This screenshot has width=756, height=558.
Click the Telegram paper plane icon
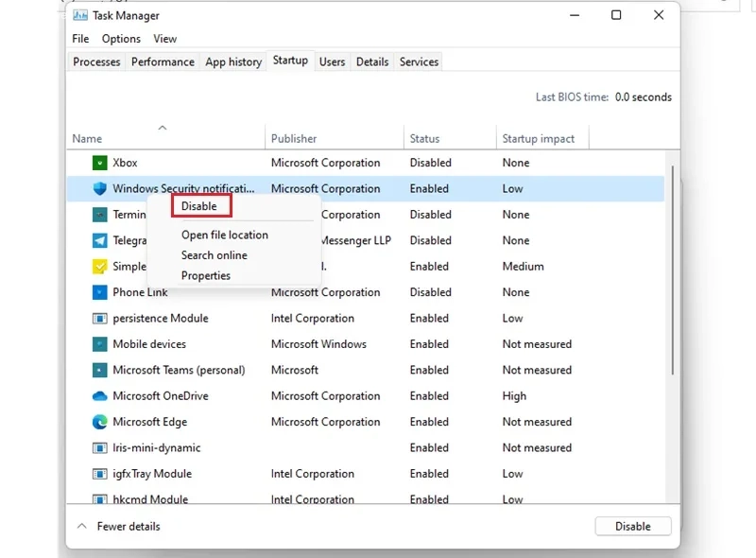(99, 240)
